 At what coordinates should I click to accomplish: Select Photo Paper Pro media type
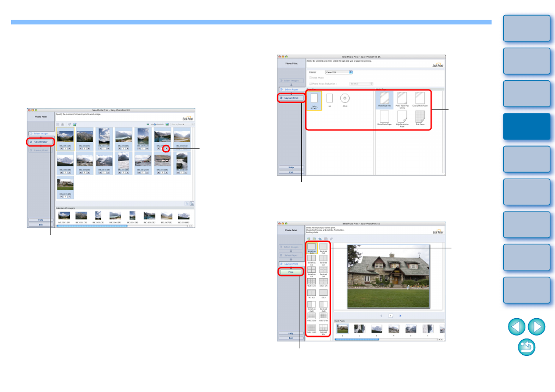point(385,99)
